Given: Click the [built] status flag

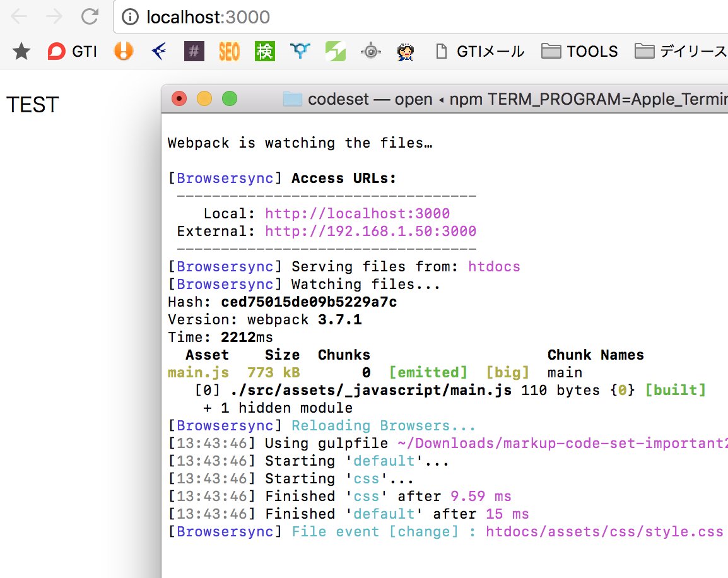Looking at the screenshot, I should (x=676, y=390).
